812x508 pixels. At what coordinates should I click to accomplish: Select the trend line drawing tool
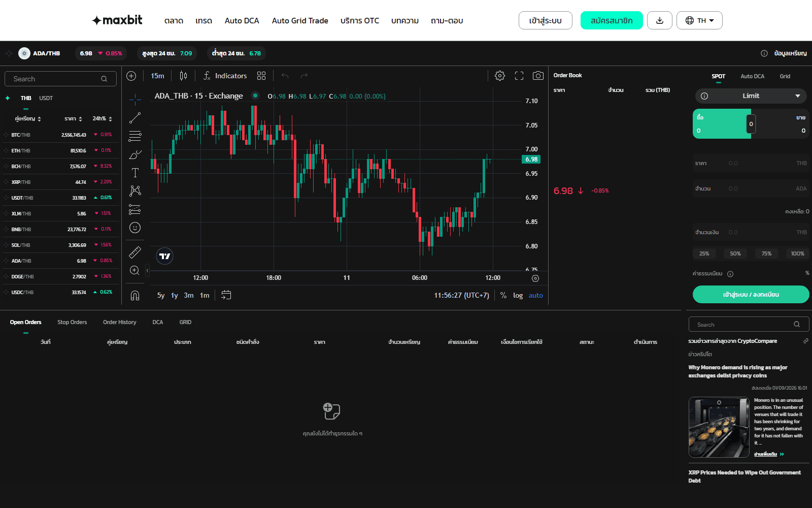tap(135, 118)
